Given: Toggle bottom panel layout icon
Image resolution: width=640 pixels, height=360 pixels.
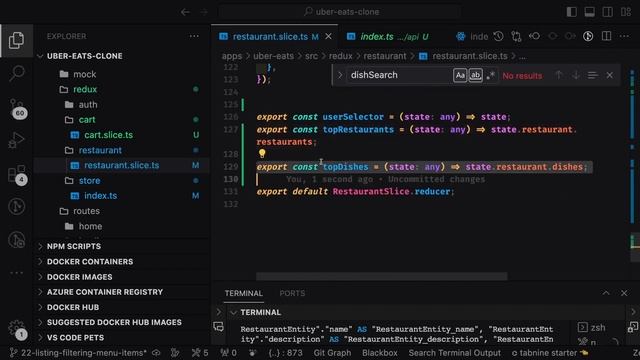Looking at the screenshot, I should coord(589,12).
